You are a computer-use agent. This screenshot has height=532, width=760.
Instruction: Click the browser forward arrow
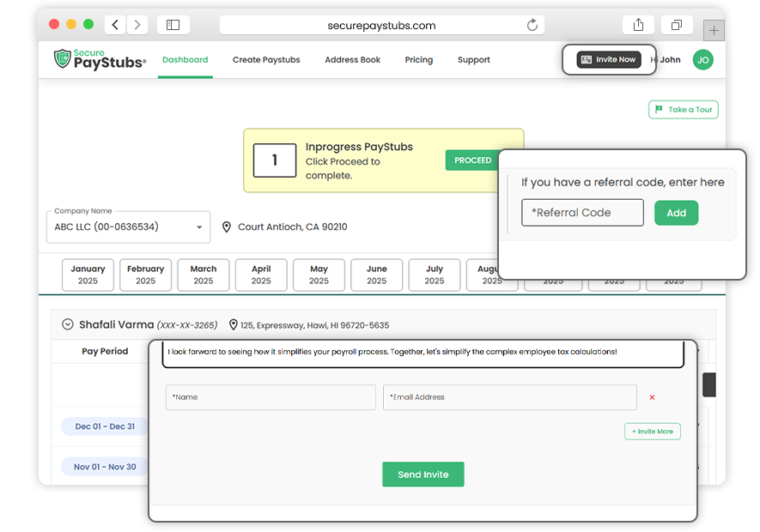click(x=137, y=25)
